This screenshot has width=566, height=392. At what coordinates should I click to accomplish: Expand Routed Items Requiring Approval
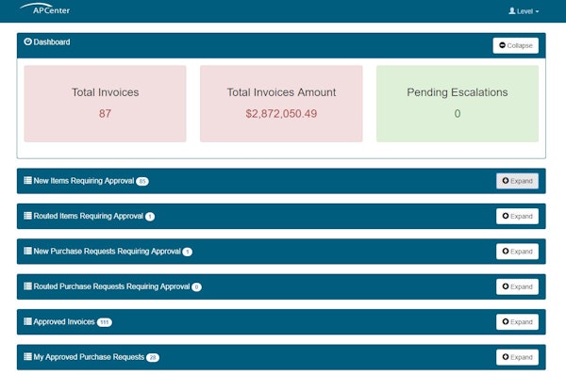click(x=517, y=216)
